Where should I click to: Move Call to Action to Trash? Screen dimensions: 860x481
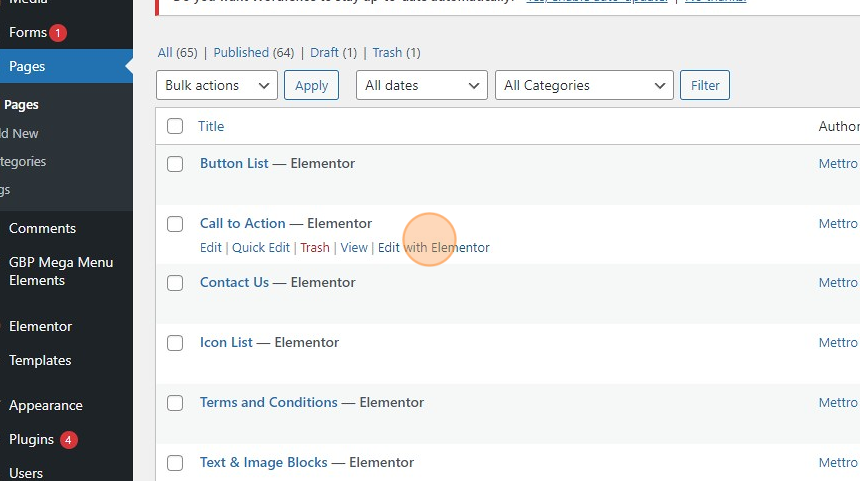[x=315, y=247]
